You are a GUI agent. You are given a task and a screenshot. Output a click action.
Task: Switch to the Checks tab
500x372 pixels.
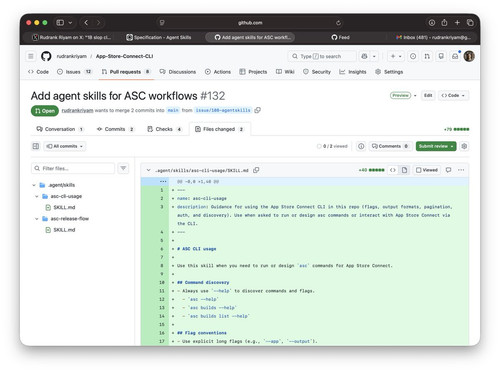tap(165, 129)
